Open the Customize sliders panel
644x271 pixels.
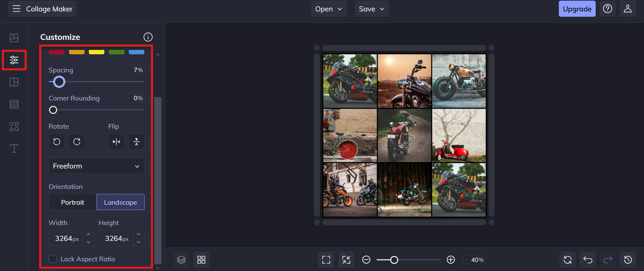[x=14, y=60]
